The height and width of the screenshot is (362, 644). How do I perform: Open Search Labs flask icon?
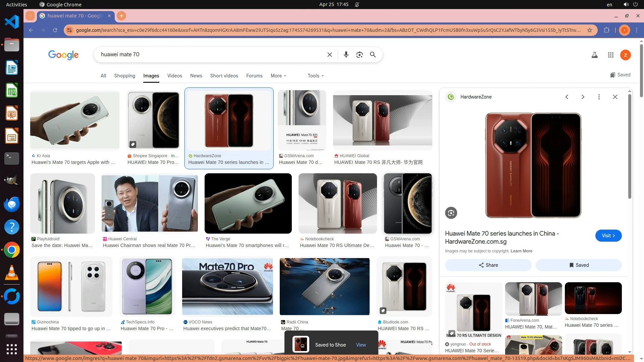[594, 55]
